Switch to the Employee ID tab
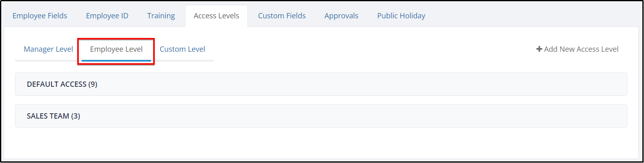The image size is (644, 163). tap(107, 16)
